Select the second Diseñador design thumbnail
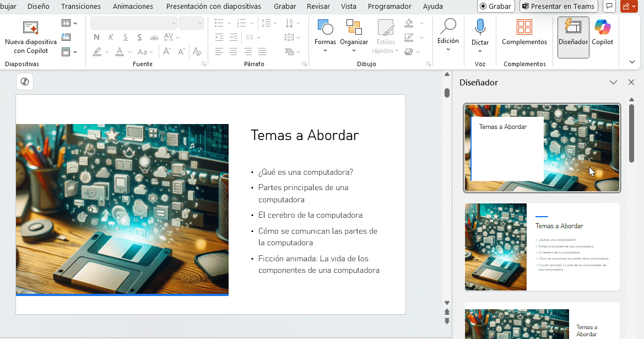 (x=542, y=247)
